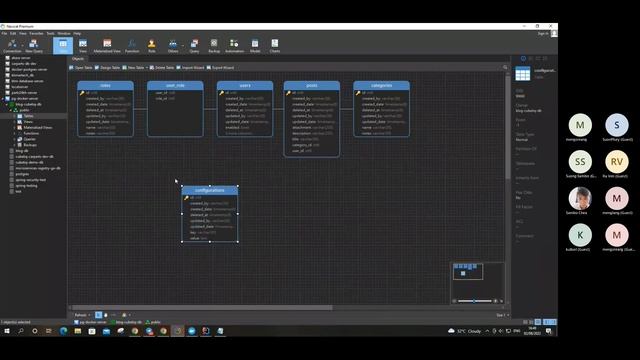
Task: Click the New Table button
Action: point(133,67)
